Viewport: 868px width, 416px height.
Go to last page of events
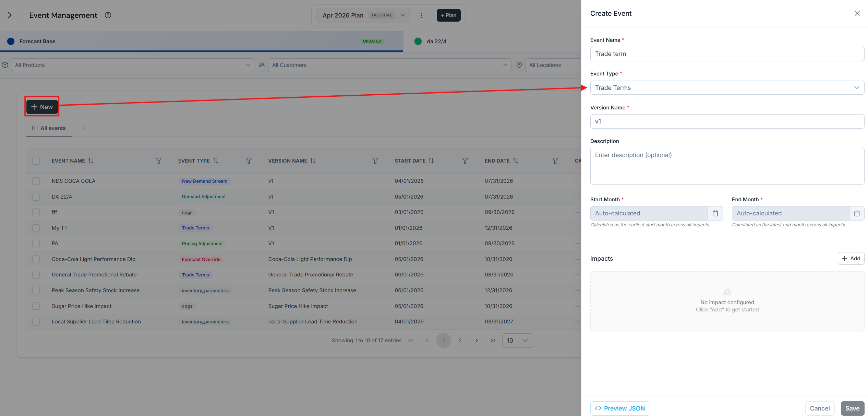pyautogui.click(x=493, y=341)
